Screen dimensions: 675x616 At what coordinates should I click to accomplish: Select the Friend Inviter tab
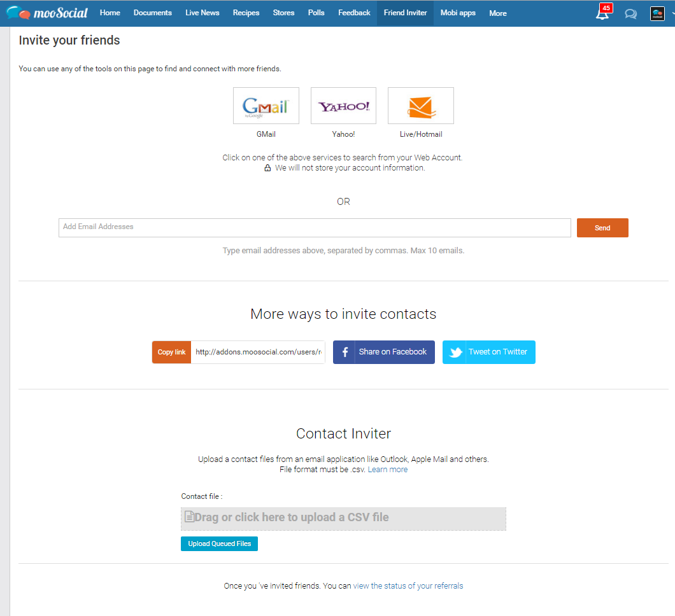(x=406, y=13)
